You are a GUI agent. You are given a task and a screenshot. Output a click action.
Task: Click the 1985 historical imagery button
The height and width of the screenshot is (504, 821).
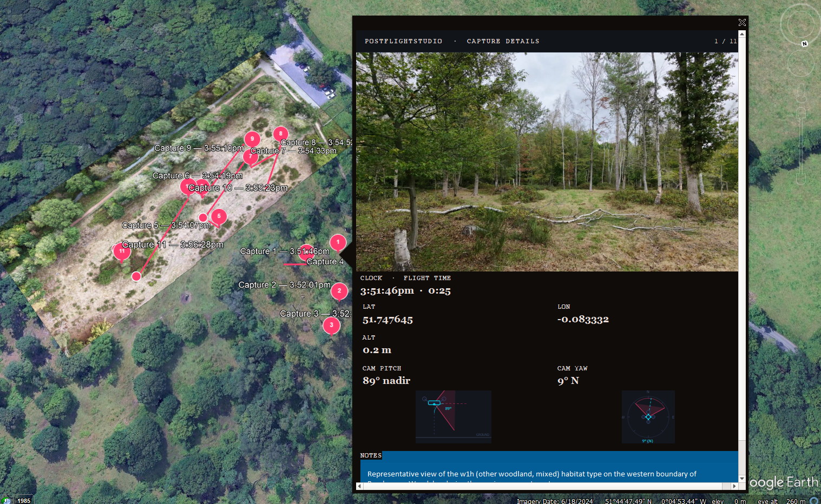point(24,500)
